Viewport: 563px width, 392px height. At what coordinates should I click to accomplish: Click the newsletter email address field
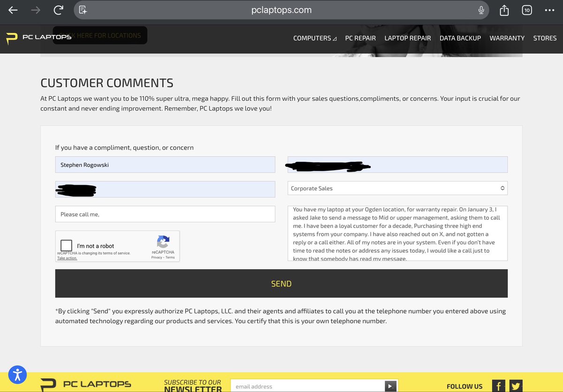pos(308,386)
